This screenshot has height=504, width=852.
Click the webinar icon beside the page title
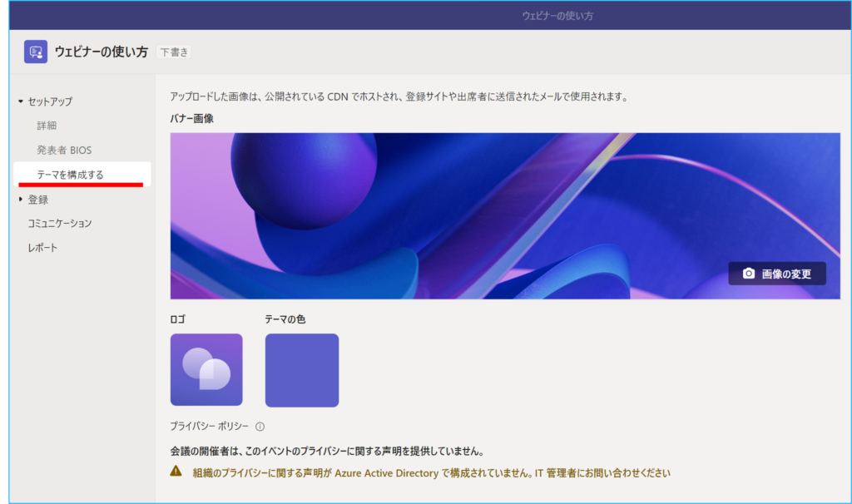tap(36, 52)
